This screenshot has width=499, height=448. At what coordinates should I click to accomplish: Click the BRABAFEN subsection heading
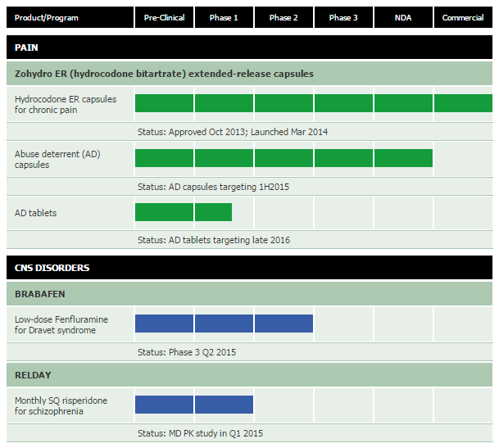[249, 294]
